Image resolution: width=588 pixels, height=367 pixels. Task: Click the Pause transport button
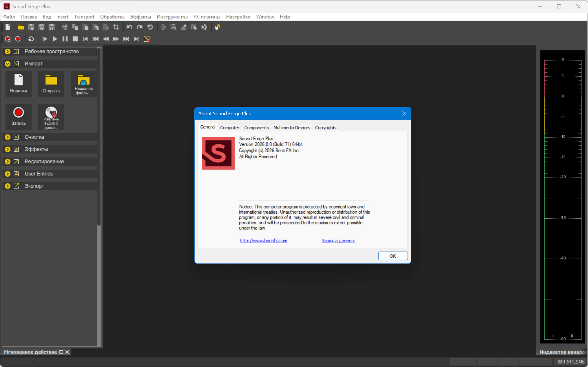click(x=65, y=39)
